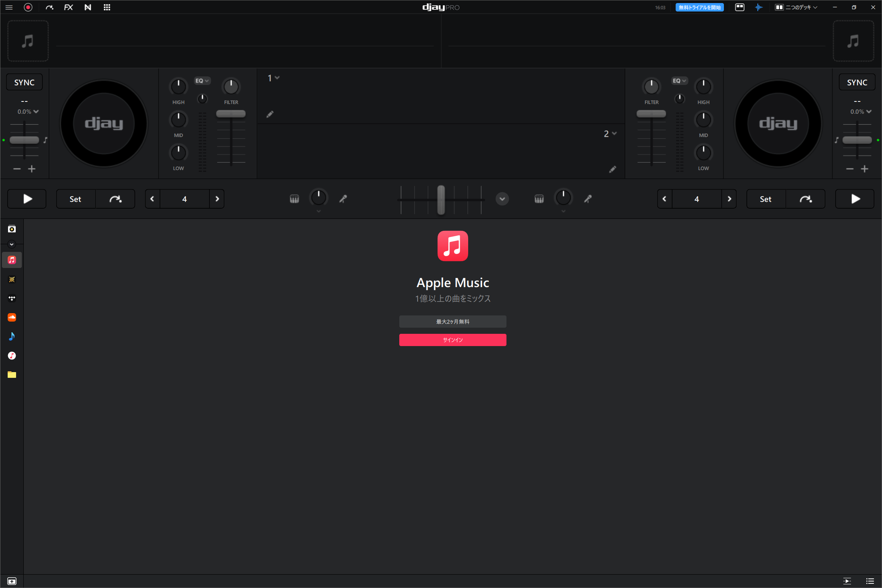Screen dimensions: 882x588
Task: Switch to the Apple Music tab in sidebar
Action: (12, 260)
